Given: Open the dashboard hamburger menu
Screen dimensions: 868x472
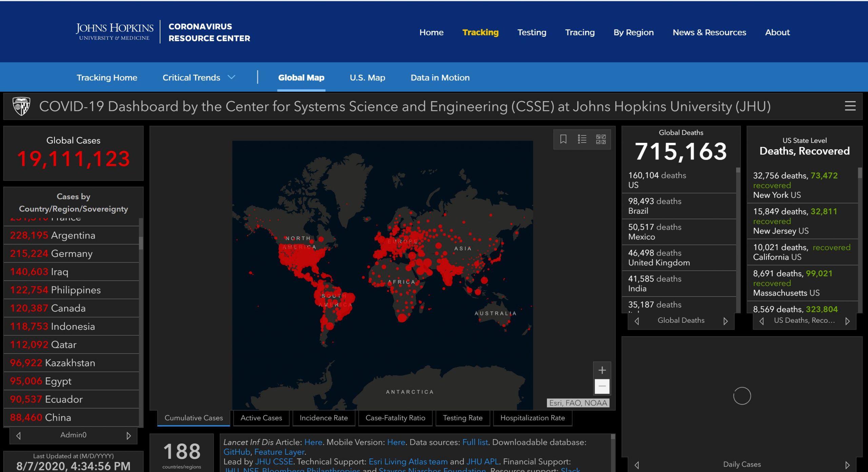Looking at the screenshot, I should point(850,106).
